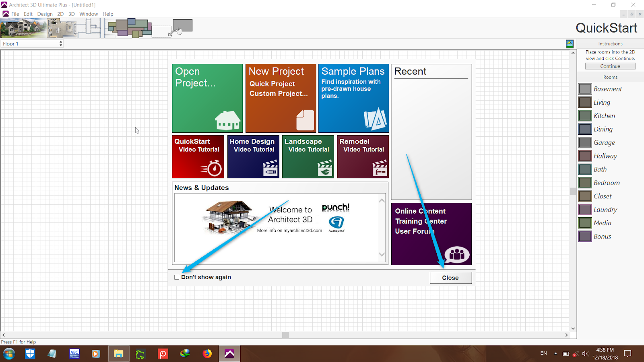Open Firefox from the taskbar
This screenshot has width=644, height=362.
point(207,354)
